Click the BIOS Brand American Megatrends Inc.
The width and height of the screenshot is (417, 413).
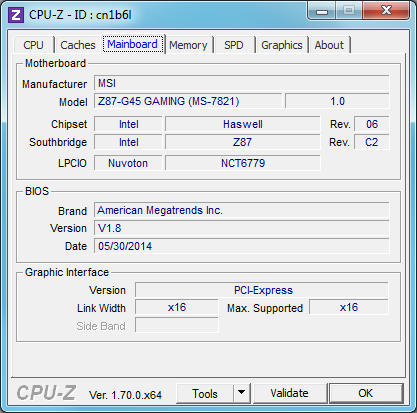[x=241, y=210]
